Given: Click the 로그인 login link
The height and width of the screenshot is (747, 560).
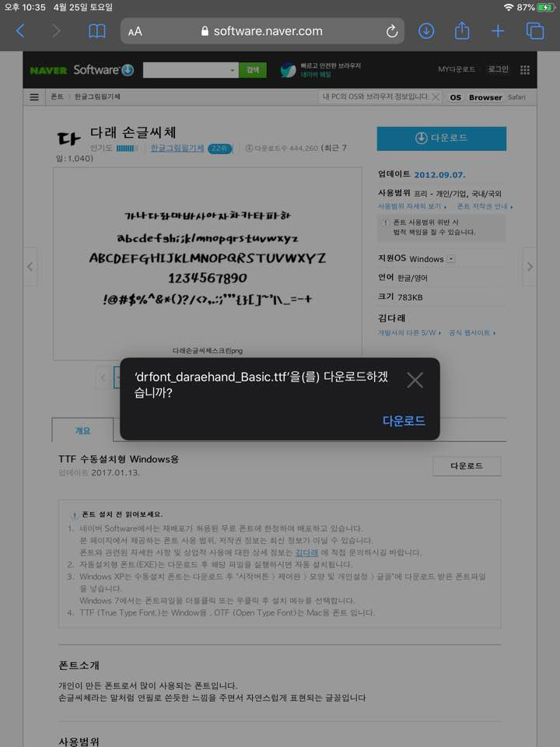Looking at the screenshot, I should [498, 69].
